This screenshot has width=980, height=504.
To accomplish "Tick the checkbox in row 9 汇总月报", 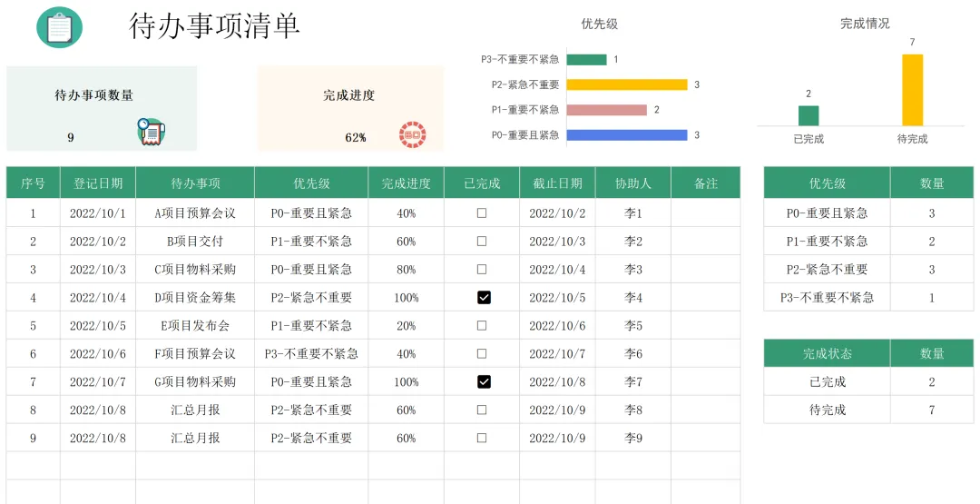I will [x=482, y=439].
